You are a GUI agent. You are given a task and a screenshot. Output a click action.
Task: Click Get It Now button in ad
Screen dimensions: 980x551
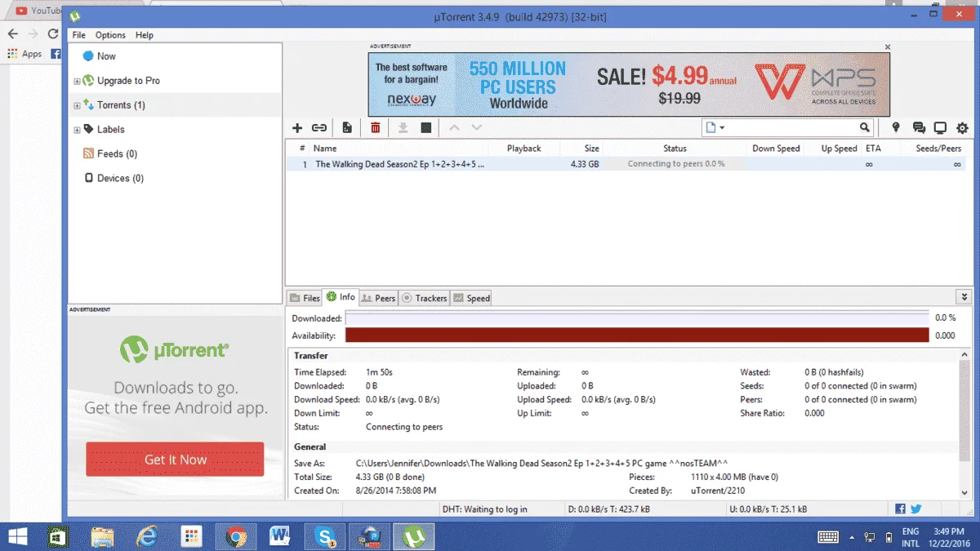[x=175, y=460]
